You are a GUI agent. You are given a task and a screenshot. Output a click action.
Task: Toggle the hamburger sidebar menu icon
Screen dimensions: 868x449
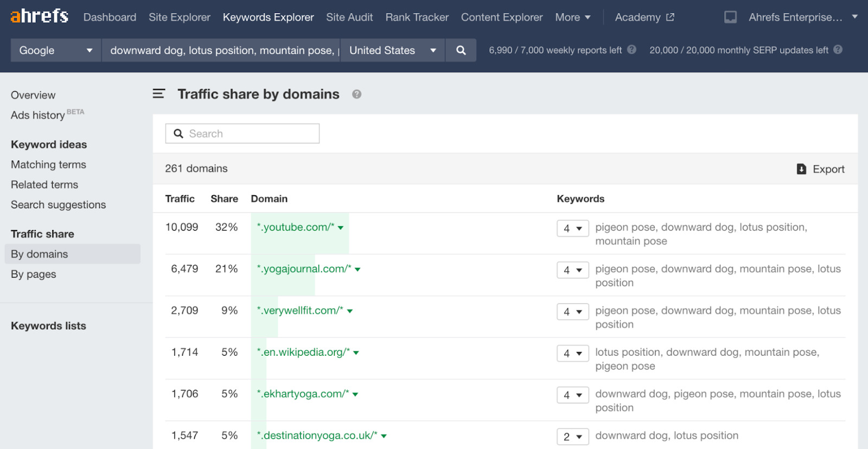pos(158,94)
